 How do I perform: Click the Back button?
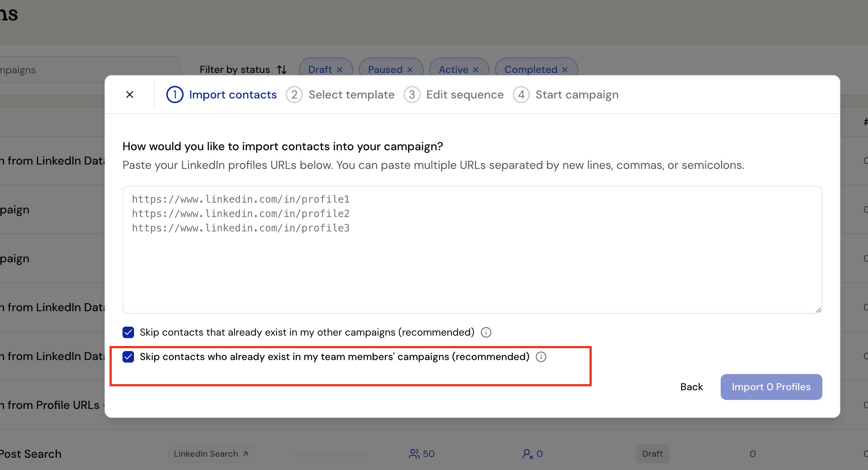691,387
